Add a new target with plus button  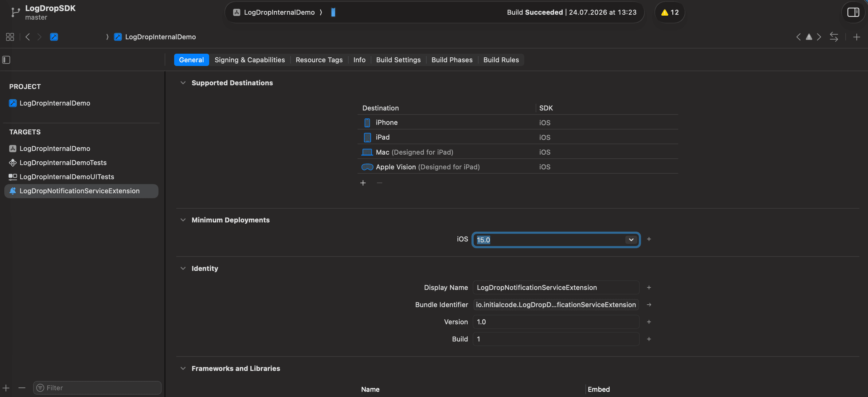[6, 387]
